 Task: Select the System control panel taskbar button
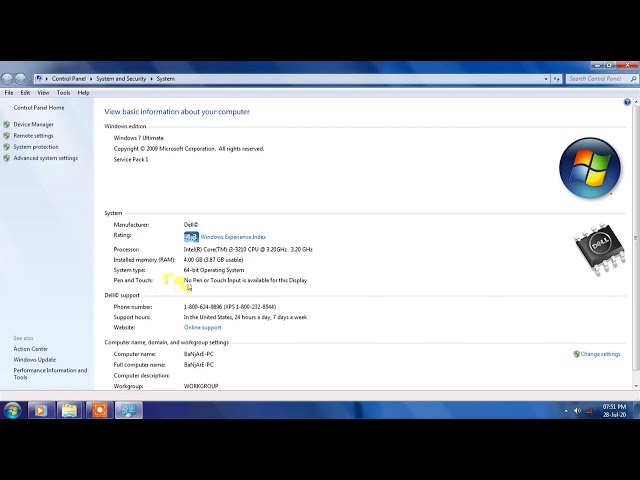pos(129,410)
